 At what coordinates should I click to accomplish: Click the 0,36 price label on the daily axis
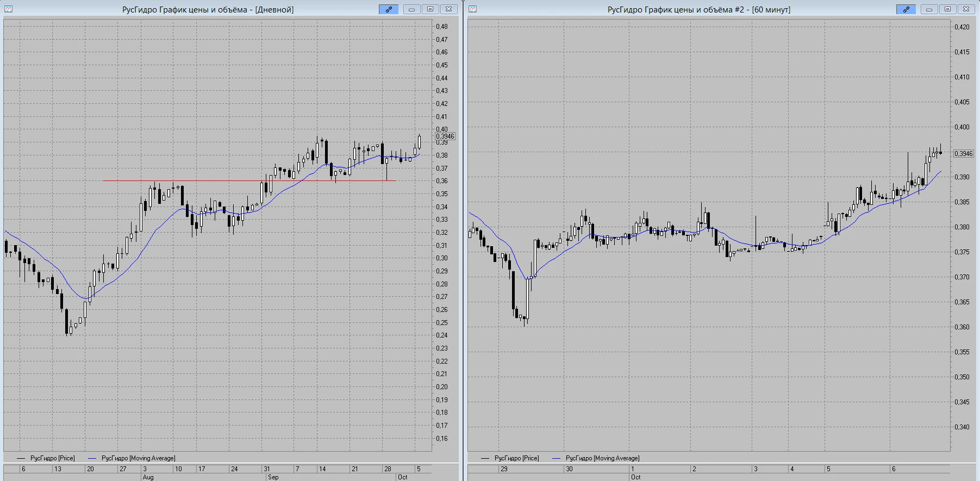tap(442, 181)
